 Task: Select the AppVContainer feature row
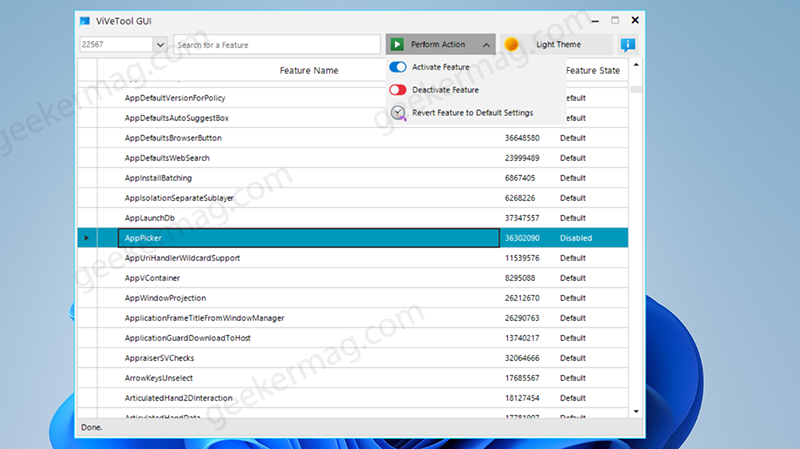coord(353,278)
